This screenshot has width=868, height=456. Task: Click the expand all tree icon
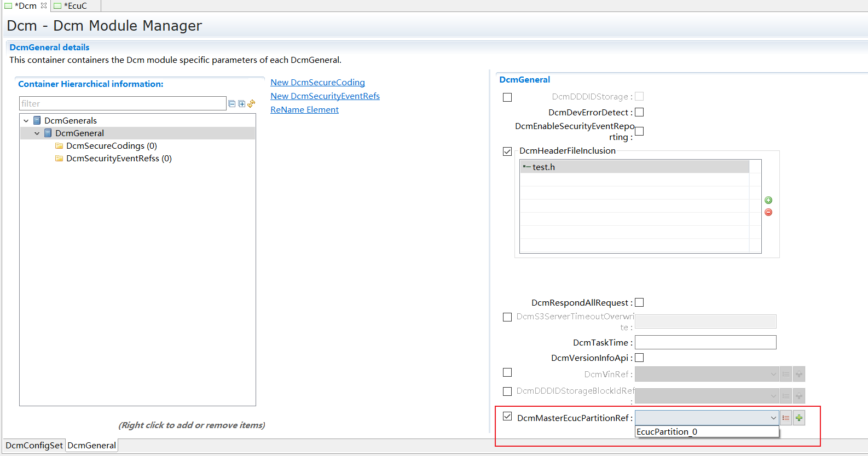point(241,104)
